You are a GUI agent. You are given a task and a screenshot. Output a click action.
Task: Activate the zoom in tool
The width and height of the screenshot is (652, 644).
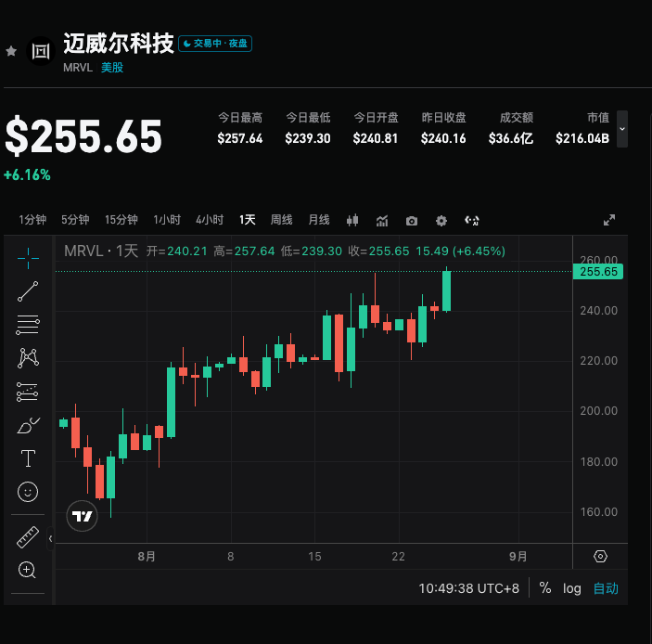pos(28,570)
